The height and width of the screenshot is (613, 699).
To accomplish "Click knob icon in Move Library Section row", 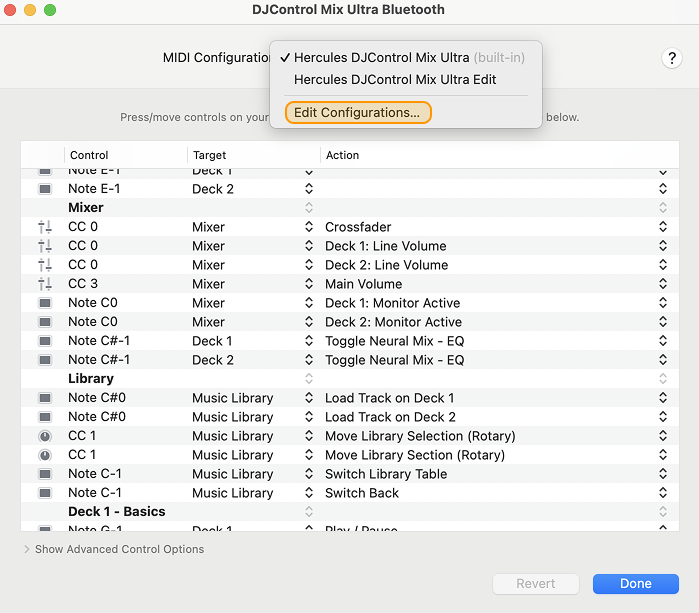I will click(45, 455).
